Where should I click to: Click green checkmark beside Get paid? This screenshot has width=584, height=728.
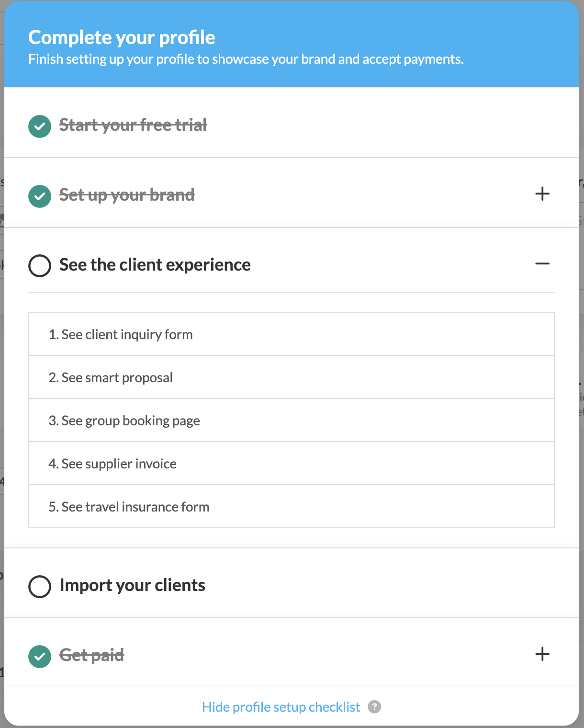pyautogui.click(x=40, y=656)
